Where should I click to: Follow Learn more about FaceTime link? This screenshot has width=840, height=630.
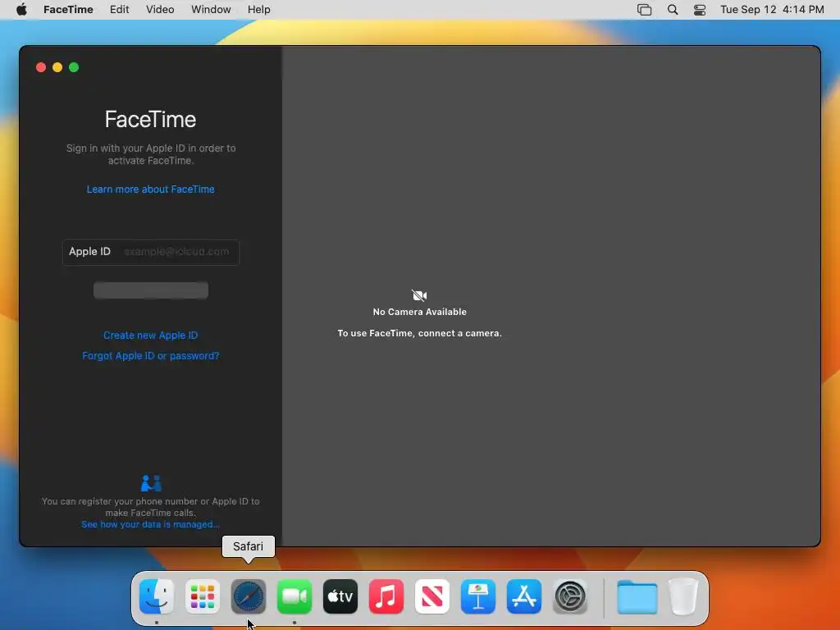pos(151,189)
